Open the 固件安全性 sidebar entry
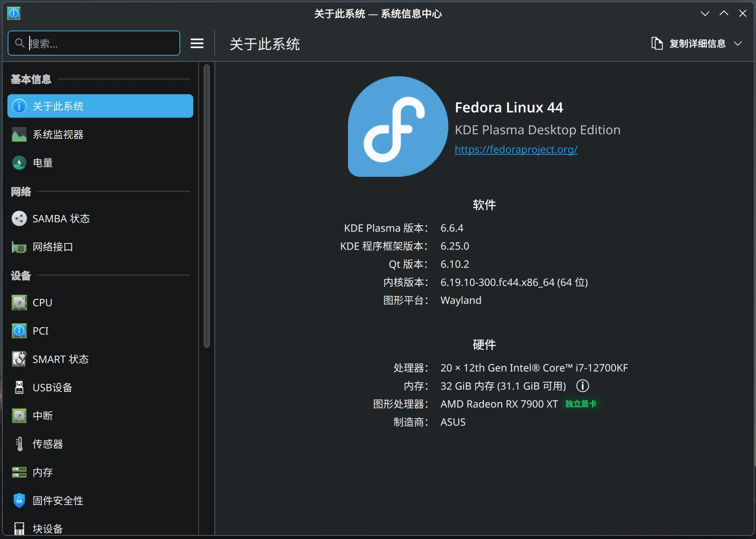Screen dimensions: 756x539 [x=100, y=500]
